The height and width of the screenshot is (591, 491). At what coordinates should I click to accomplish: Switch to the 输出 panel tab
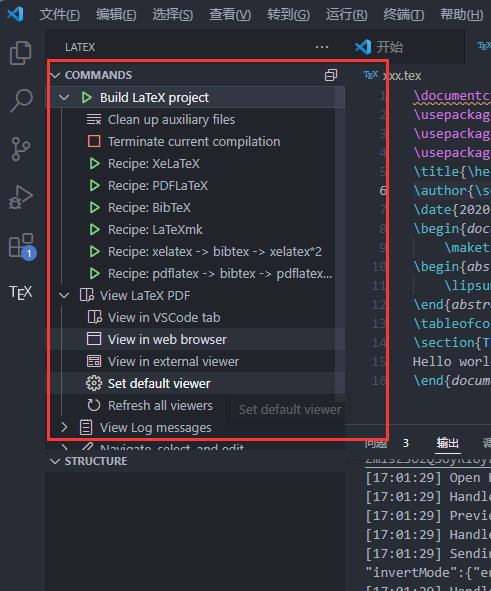click(448, 442)
